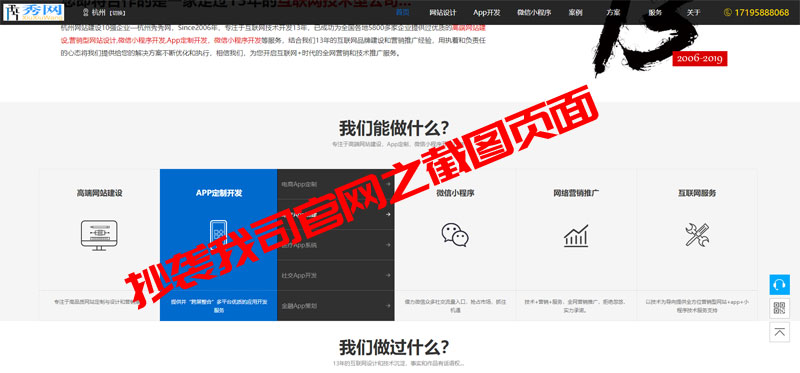Open the blue headset support button
This screenshot has height=373, width=800.
pyautogui.click(x=780, y=284)
